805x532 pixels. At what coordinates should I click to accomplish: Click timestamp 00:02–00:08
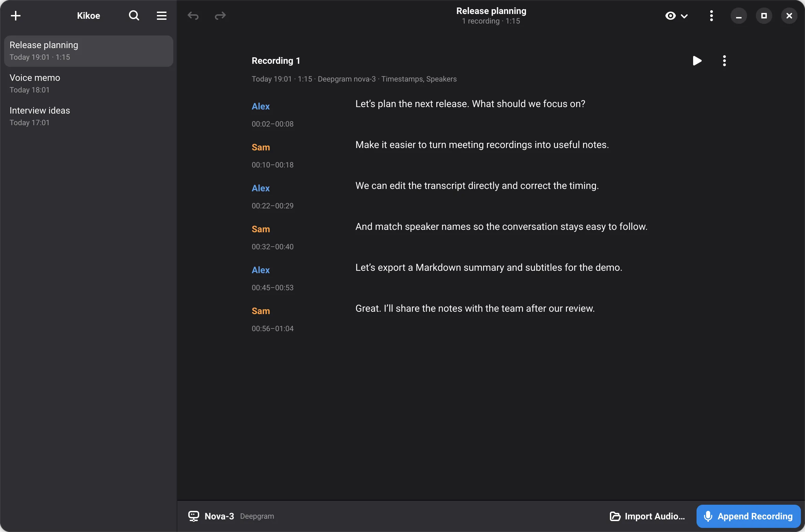tap(273, 124)
